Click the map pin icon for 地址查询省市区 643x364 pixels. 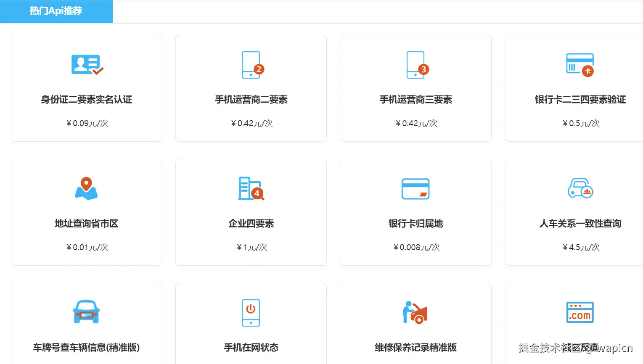click(x=87, y=188)
